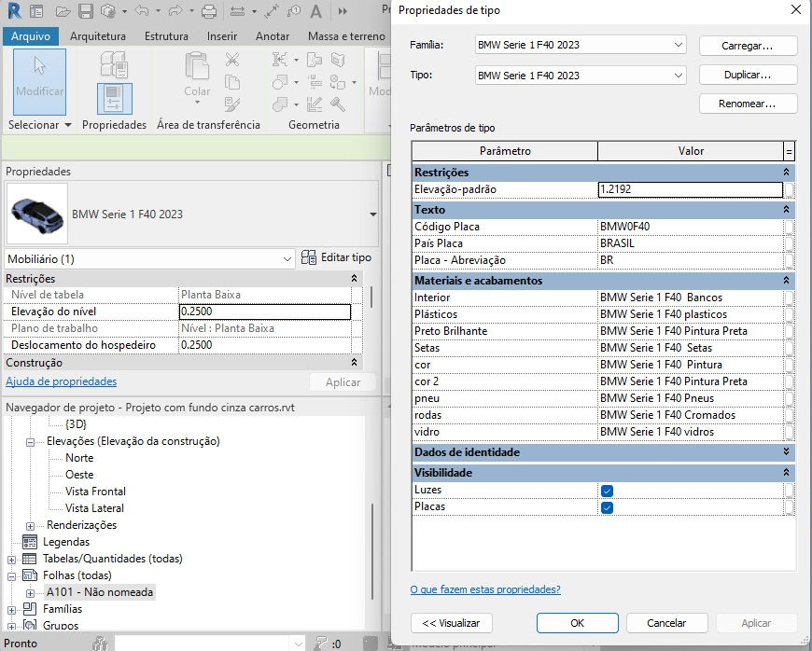Screen dimensions: 812x651
Task: Open the Arquivo file tab
Action: (x=31, y=36)
